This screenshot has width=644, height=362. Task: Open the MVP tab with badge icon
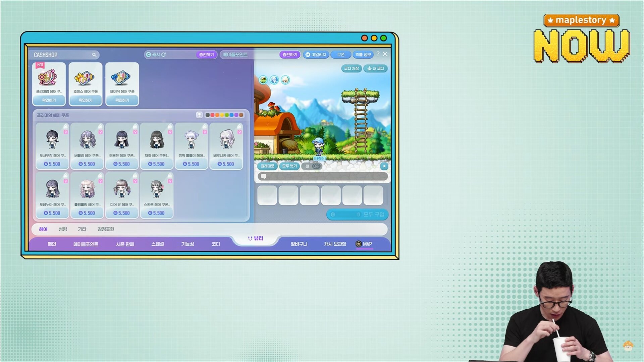[364, 244]
